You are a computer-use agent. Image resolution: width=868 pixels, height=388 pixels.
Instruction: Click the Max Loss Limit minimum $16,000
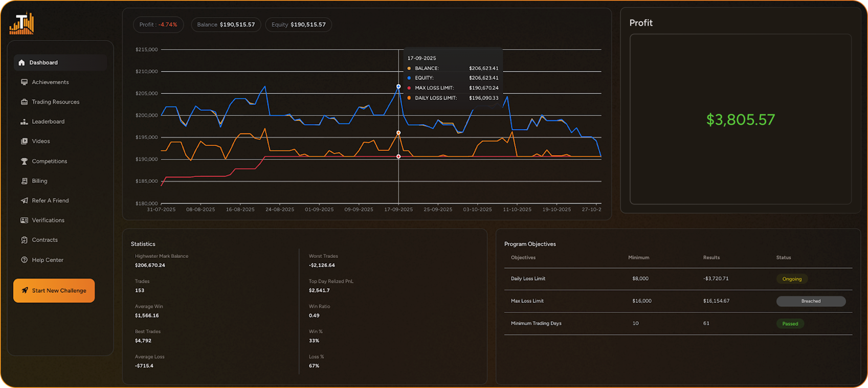click(x=642, y=301)
